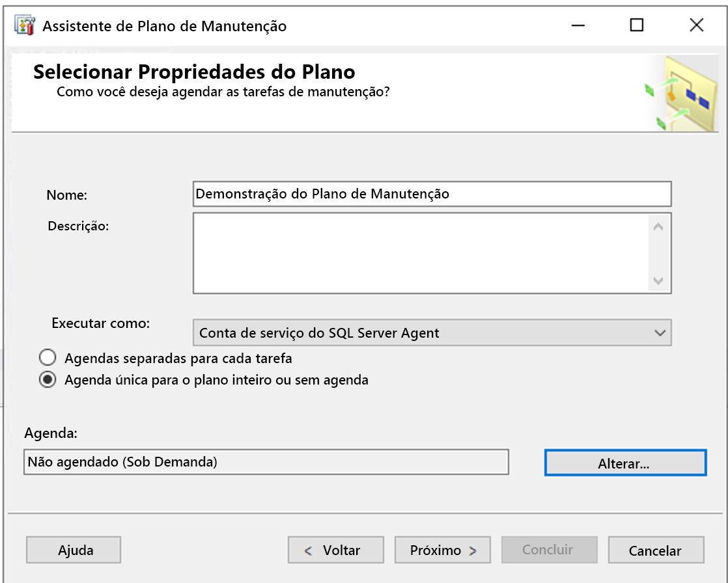Click Alterar to change the schedule
The width and height of the screenshot is (728, 583).
pos(624,462)
